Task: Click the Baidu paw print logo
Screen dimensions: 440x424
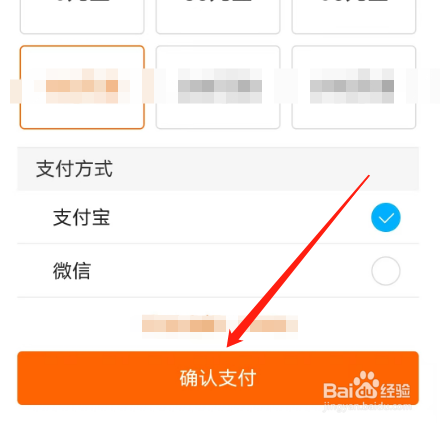Action: [x=366, y=385]
